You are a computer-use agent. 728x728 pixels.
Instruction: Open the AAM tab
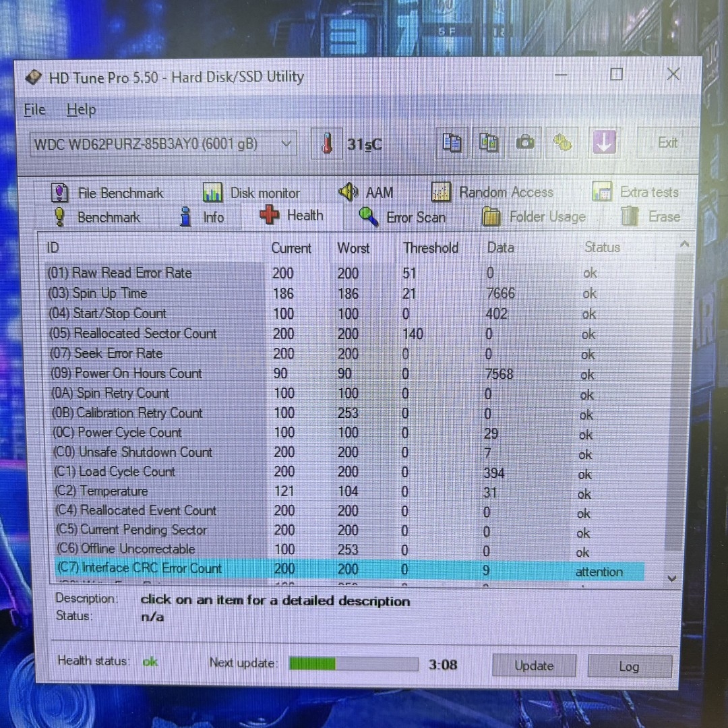tap(366, 191)
